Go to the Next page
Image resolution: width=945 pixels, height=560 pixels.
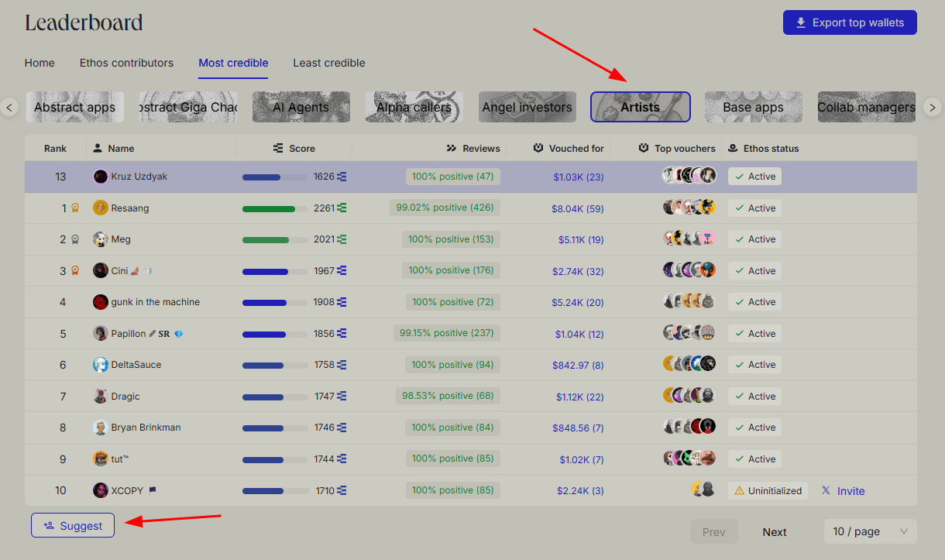coord(774,531)
